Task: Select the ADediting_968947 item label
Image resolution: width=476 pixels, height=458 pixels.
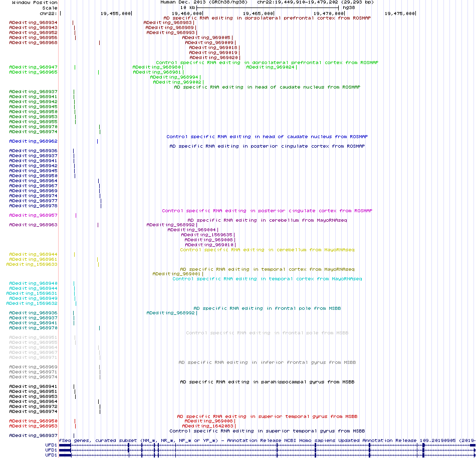Action: [33, 67]
